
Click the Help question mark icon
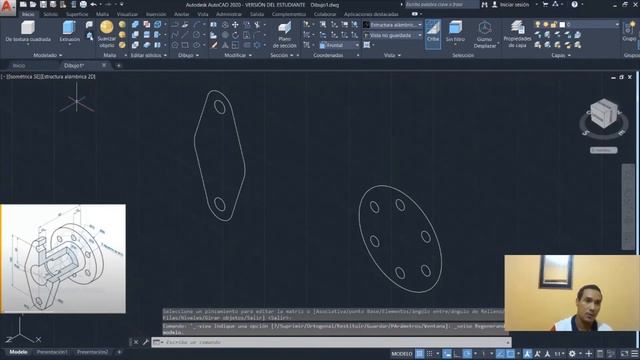[x=574, y=4]
